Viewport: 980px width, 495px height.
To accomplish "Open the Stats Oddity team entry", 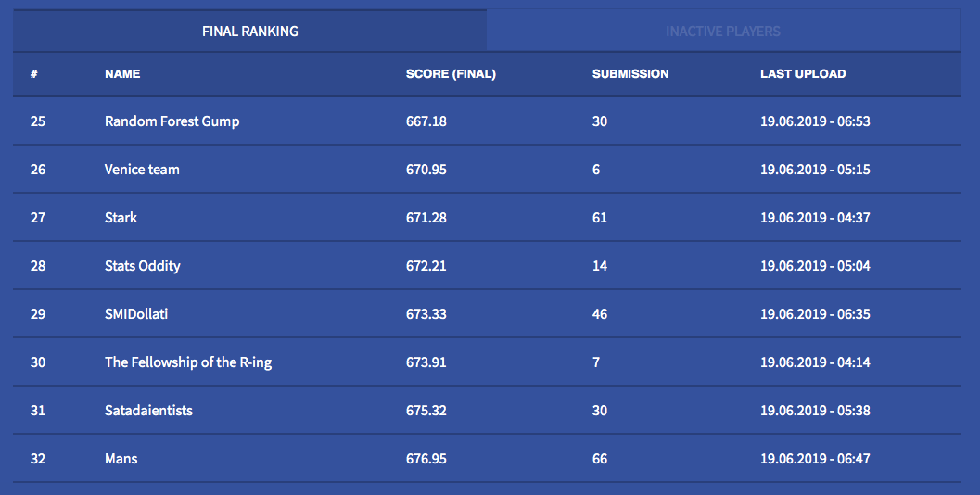I will 142,266.
